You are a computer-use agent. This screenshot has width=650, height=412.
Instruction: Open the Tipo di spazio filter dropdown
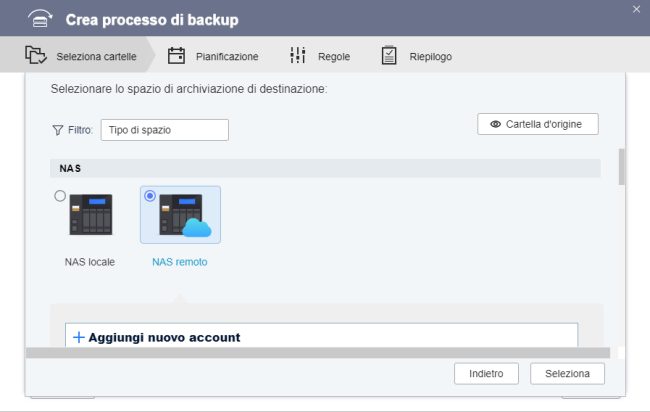pos(165,130)
